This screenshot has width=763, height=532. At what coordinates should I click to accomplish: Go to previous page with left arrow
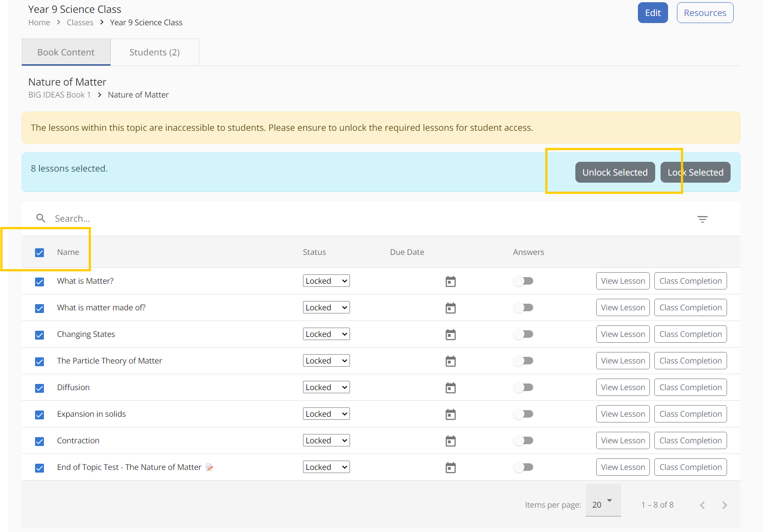702,505
